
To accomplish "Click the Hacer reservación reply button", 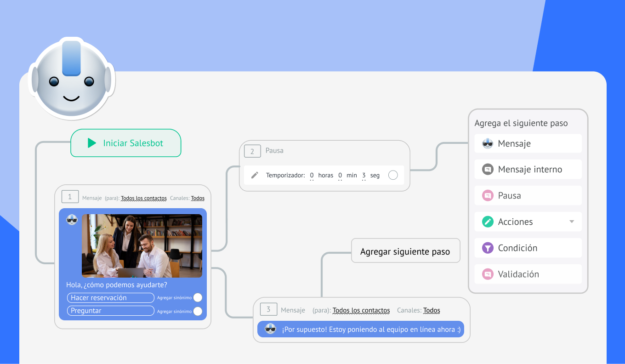I will (x=110, y=298).
